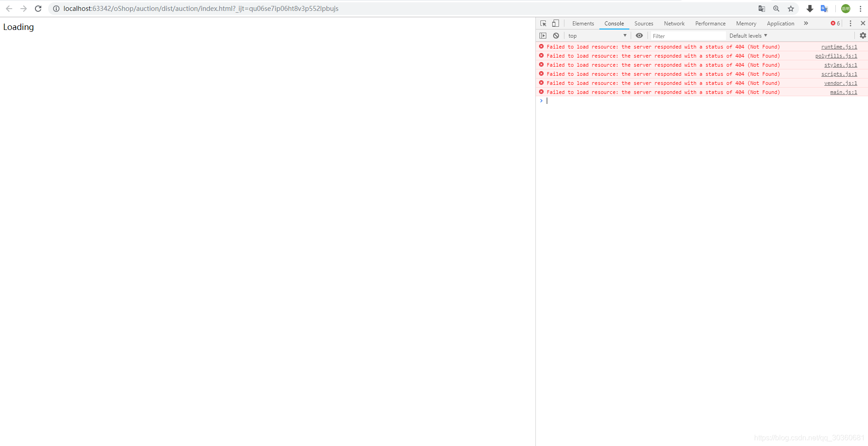Click the error icon on the vendor.js row

pyautogui.click(x=541, y=83)
